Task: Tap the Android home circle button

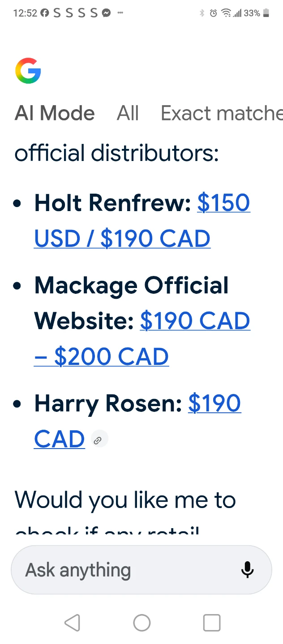Action: point(141,623)
